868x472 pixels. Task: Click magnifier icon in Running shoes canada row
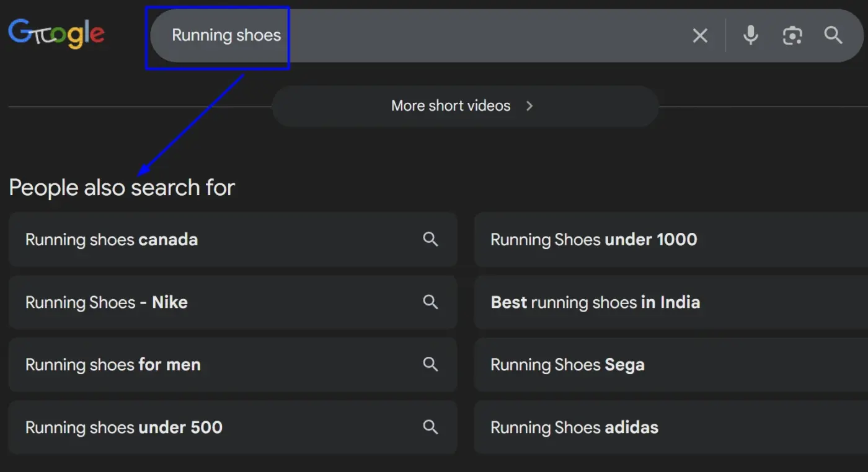click(430, 239)
